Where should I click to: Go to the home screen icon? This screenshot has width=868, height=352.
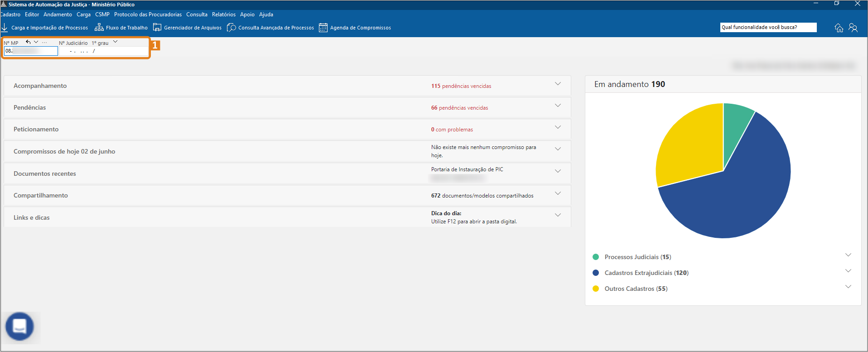coord(839,28)
